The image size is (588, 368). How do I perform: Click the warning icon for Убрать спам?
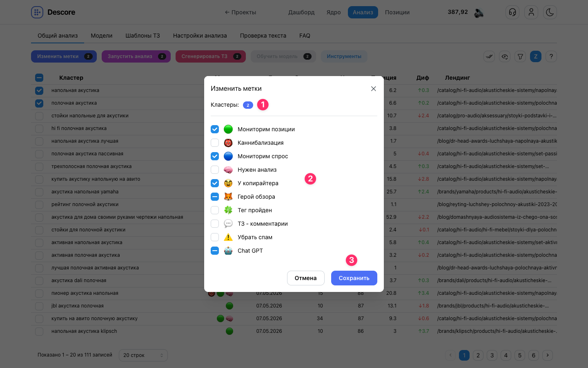pos(228,237)
